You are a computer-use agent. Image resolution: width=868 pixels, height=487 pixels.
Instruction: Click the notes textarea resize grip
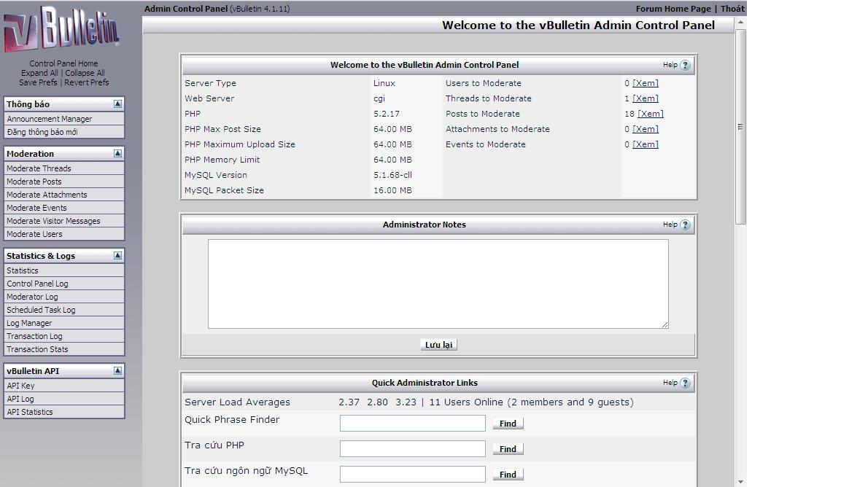[x=664, y=325]
